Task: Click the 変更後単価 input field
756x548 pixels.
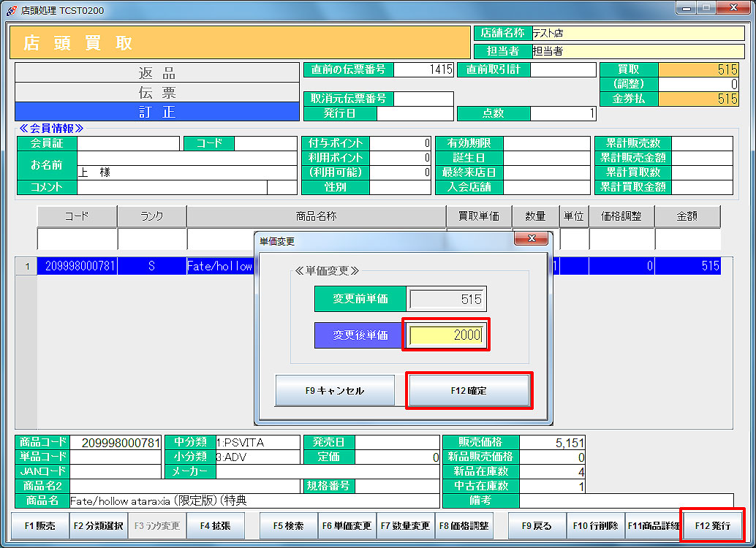Action: [446, 335]
